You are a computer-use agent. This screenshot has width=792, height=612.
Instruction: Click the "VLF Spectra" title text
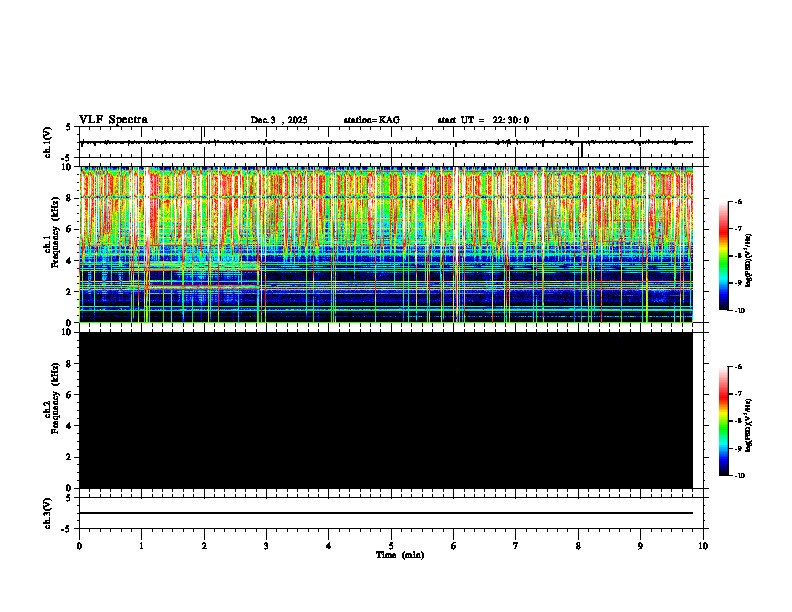[113, 120]
